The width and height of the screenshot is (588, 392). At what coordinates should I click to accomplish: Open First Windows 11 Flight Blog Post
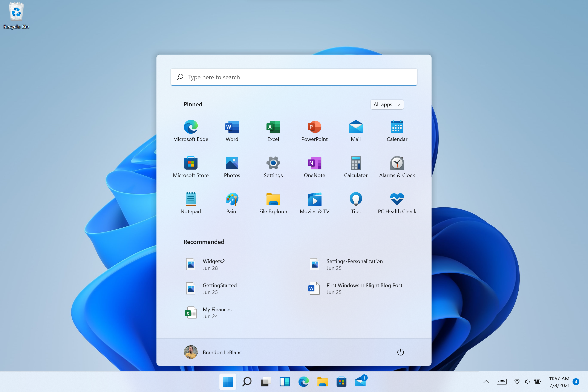[x=364, y=288]
